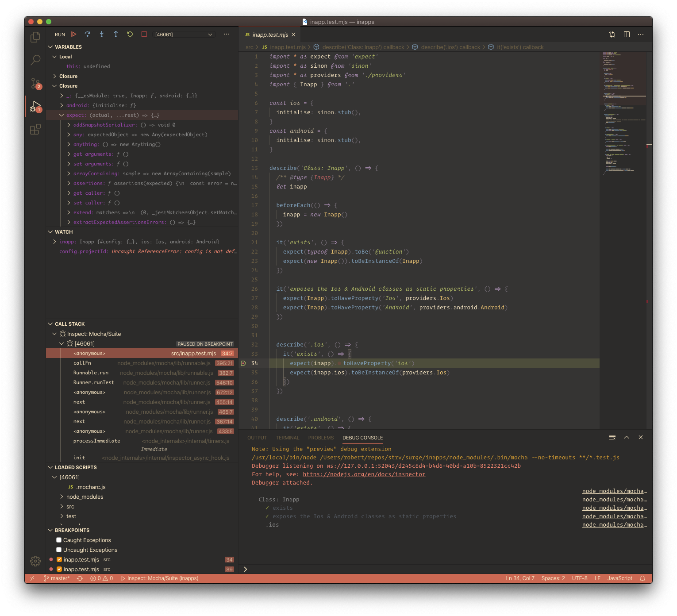The height and width of the screenshot is (616, 677).
Task: Go to line via Ln 34, Col 7
Action: (x=520, y=578)
